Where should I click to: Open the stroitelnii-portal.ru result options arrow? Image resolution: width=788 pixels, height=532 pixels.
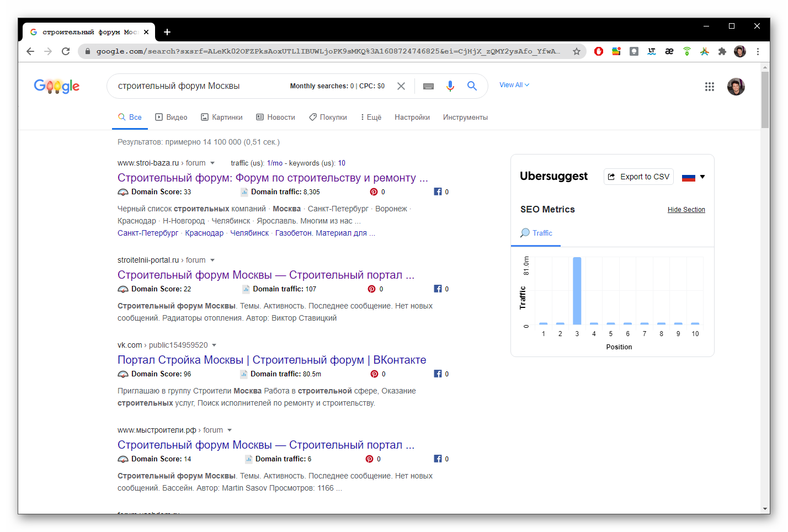tap(212, 260)
